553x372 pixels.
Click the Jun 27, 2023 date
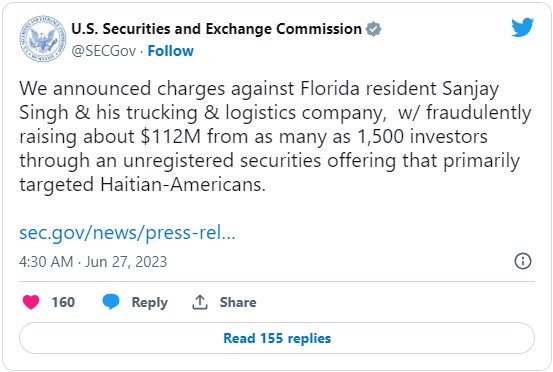pos(126,262)
